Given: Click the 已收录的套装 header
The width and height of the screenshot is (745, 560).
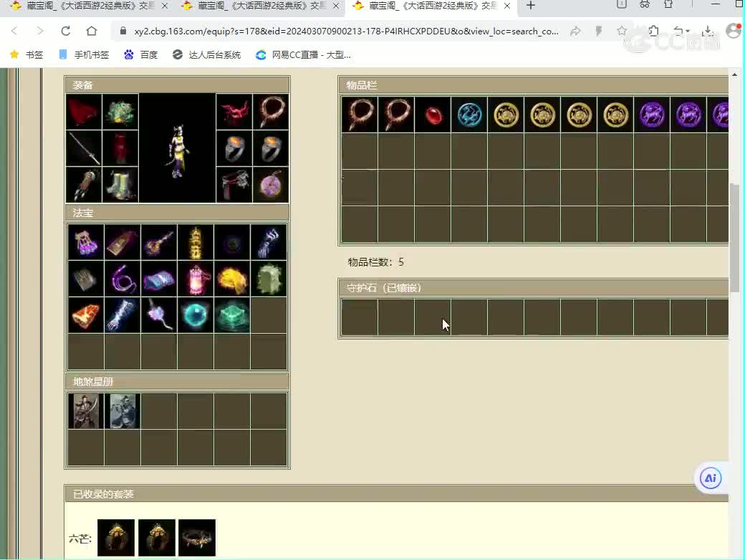Looking at the screenshot, I should tap(396, 494).
